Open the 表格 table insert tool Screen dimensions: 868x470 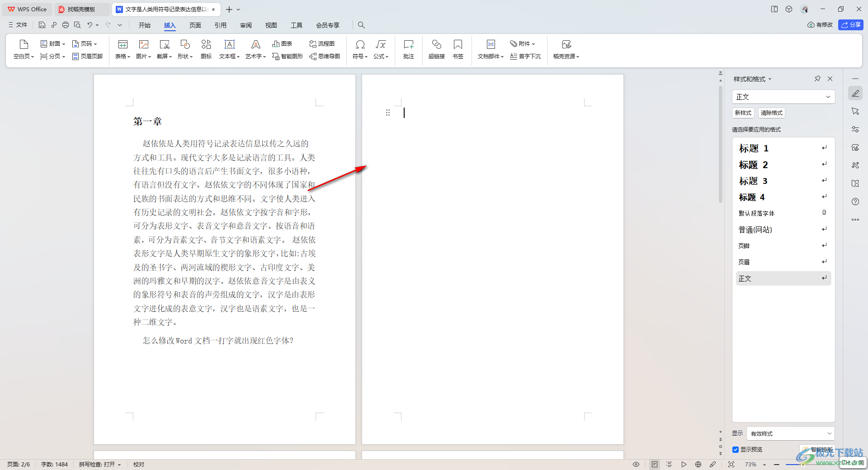coord(123,49)
